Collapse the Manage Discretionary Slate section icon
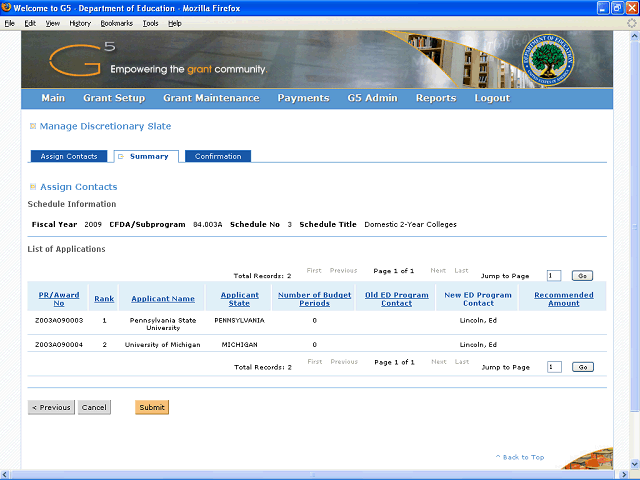Screen dimensions: 640x480 pyautogui.click(x=33, y=126)
